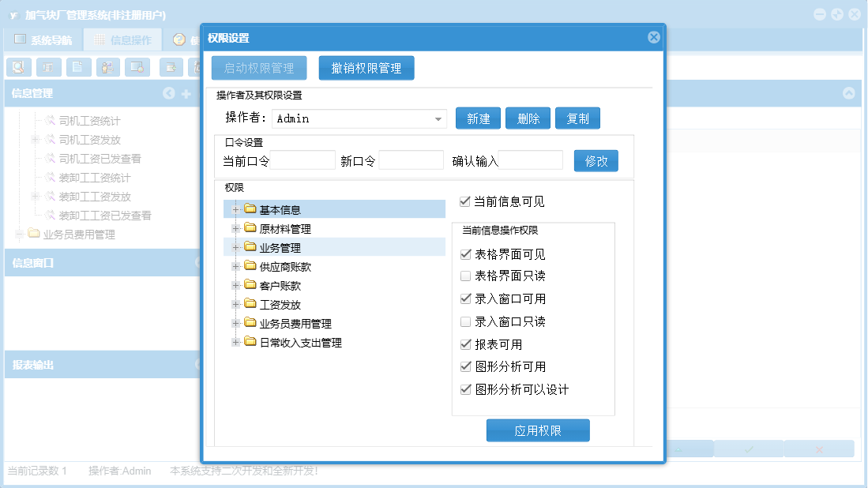Expand the 基本信息 tree node
868x488 pixels.
pyautogui.click(x=235, y=210)
